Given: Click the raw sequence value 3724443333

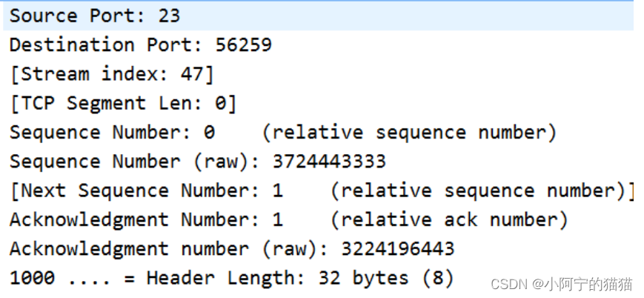Looking at the screenshot, I should pyautogui.click(x=329, y=162).
